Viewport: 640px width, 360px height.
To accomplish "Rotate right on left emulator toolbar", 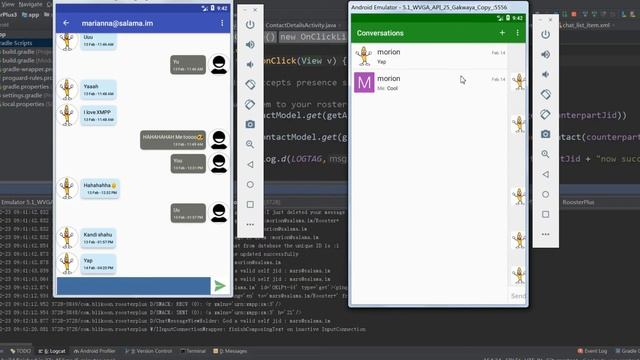I will (x=250, y=104).
